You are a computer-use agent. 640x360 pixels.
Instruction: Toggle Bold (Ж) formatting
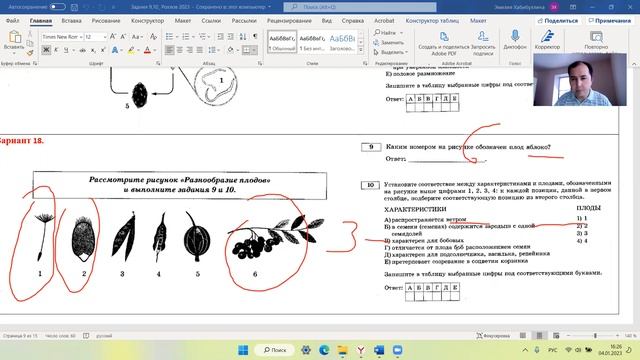[x=46, y=50]
